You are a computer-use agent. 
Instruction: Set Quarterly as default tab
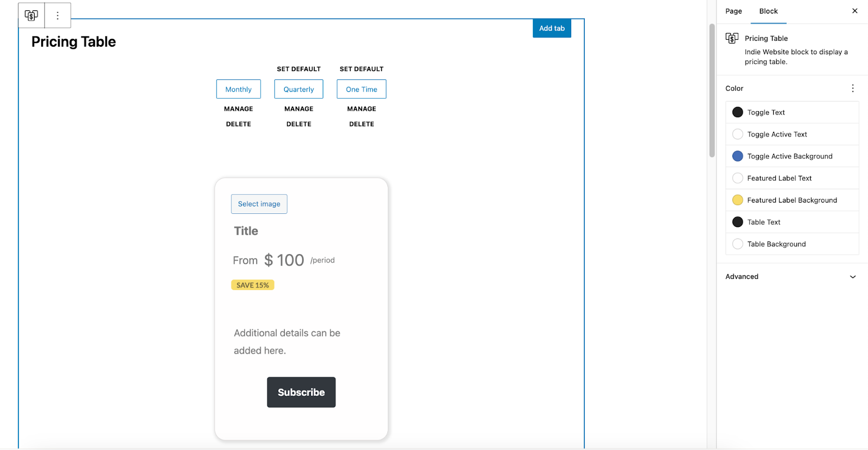pos(298,69)
